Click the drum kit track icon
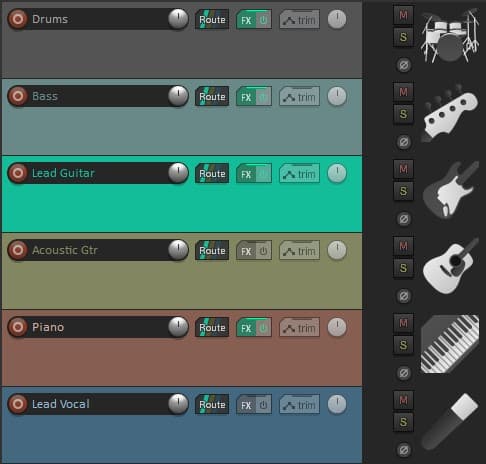This screenshot has width=486, height=464. pyautogui.click(x=450, y=37)
